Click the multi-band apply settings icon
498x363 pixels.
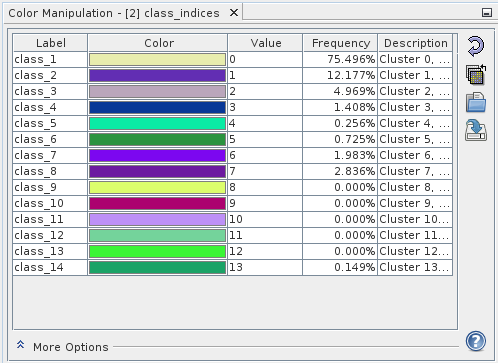(x=476, y=74)
